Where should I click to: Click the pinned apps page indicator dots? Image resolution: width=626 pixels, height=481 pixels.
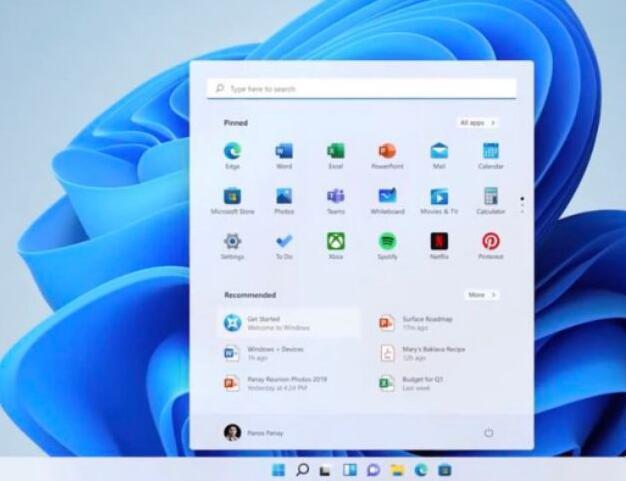coord(522,205)
